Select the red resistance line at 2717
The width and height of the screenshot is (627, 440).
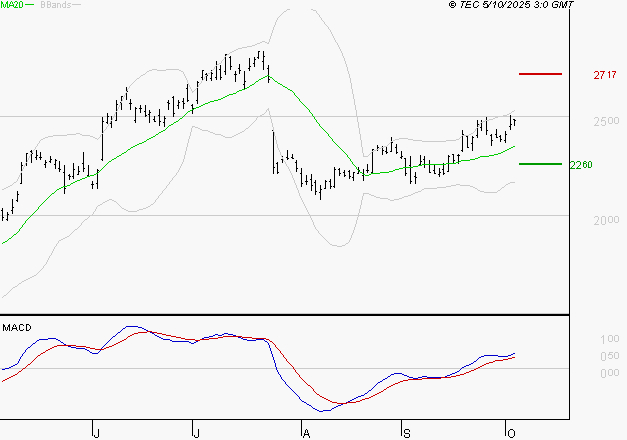coord(541,74)
